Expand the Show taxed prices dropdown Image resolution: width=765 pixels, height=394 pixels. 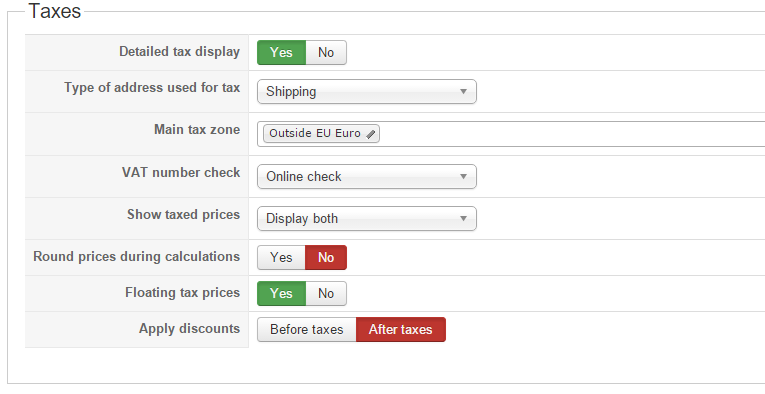(x=367, y=218)
